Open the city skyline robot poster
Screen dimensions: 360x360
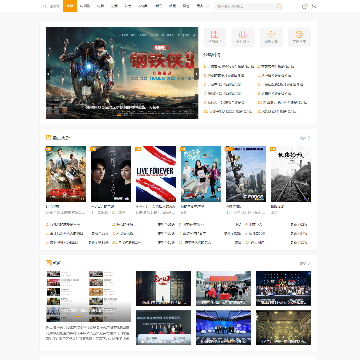[246, 174]
